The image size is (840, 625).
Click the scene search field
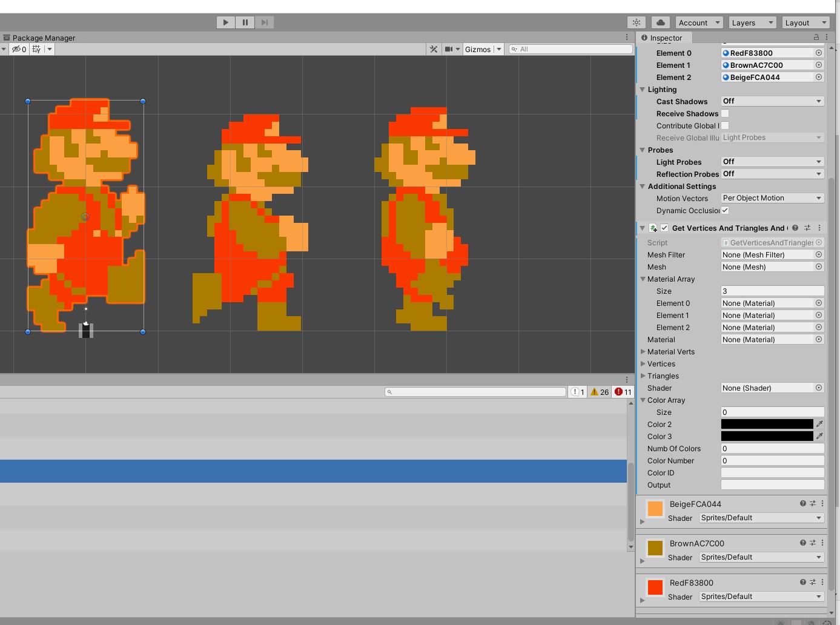570,49
